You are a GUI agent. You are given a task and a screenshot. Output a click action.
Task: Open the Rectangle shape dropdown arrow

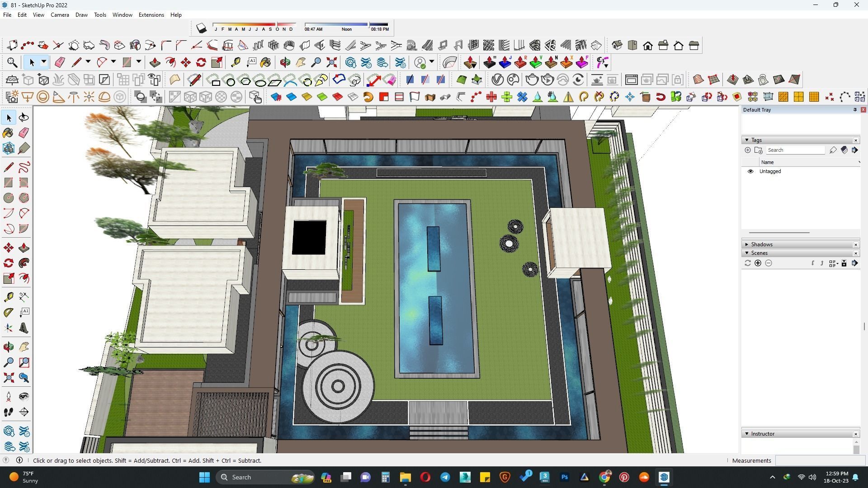139,62
